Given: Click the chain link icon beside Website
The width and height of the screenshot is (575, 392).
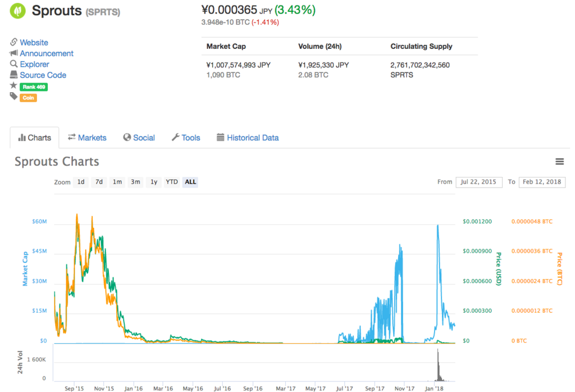Looking at the screenshot, I should (x=14, y=42).
